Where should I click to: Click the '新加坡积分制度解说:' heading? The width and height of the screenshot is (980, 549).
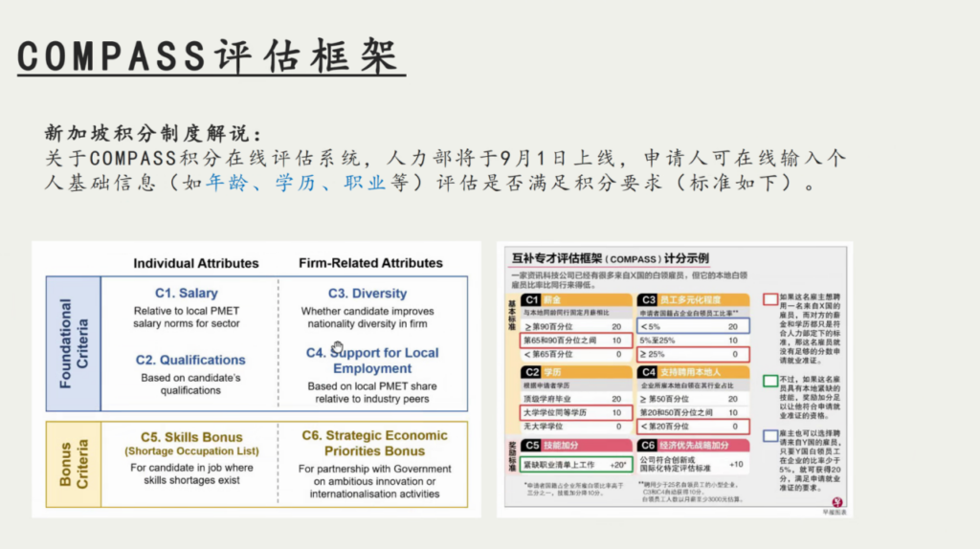[x=153, y=133]
